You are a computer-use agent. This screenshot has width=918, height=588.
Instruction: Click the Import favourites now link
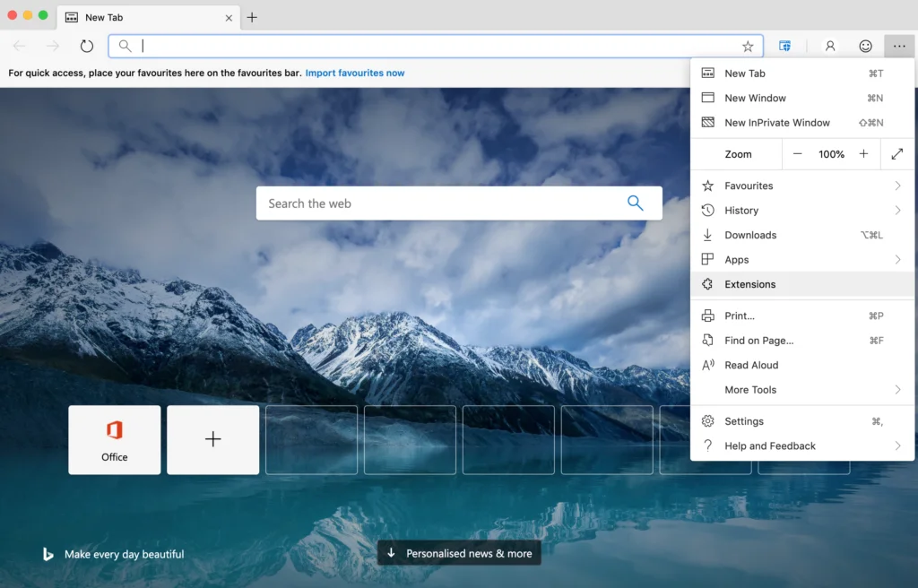pyautogui.click(x=355, y=73)
